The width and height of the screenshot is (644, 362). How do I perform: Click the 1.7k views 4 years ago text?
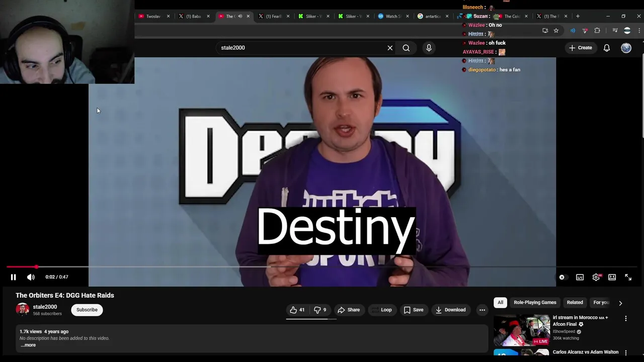coord(44,332)
